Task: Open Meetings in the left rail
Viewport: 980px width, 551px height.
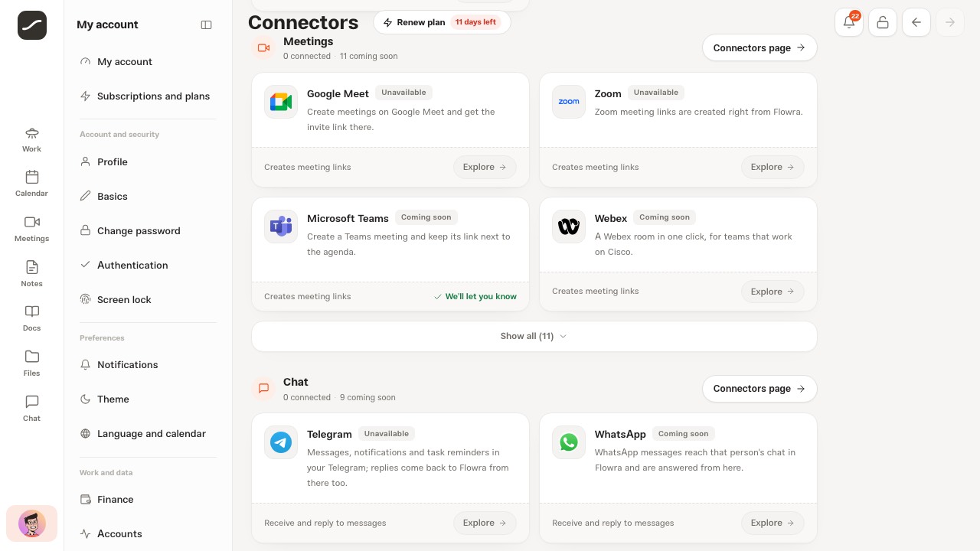Action: 31,230
